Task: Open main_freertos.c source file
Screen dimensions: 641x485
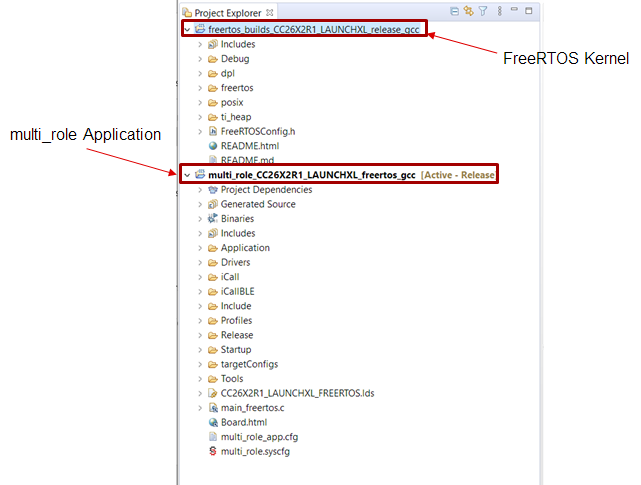Action: (252, 408)
